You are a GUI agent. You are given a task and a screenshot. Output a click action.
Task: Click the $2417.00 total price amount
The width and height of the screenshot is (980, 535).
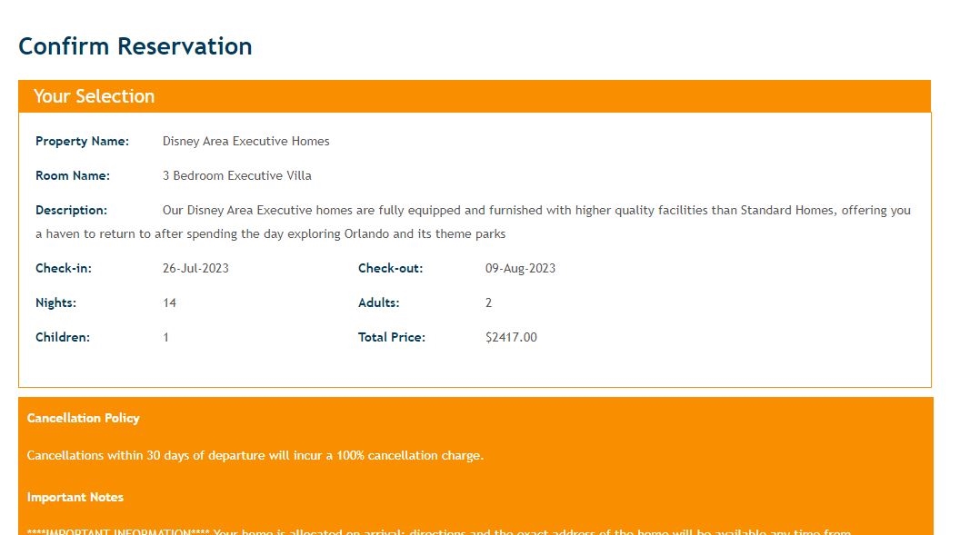[x=511, y=338]
